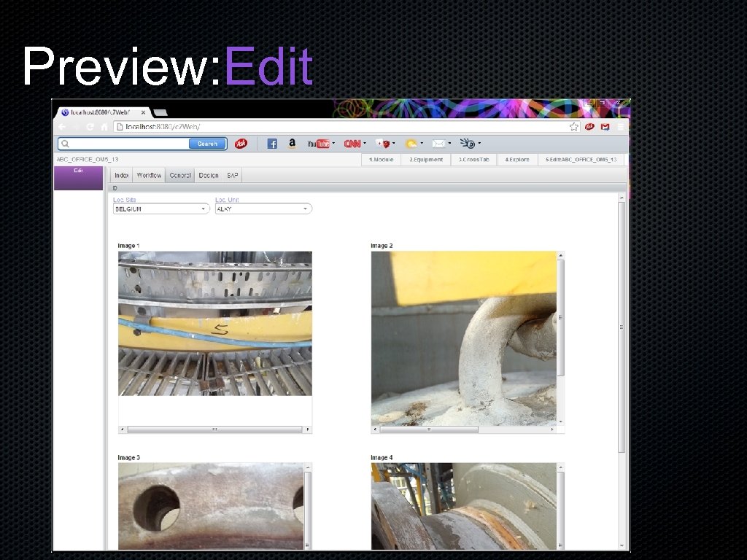Screen dimensions: 747x560
Task: Open the YouTube toolbar shortcut
Action: (318, 144)
